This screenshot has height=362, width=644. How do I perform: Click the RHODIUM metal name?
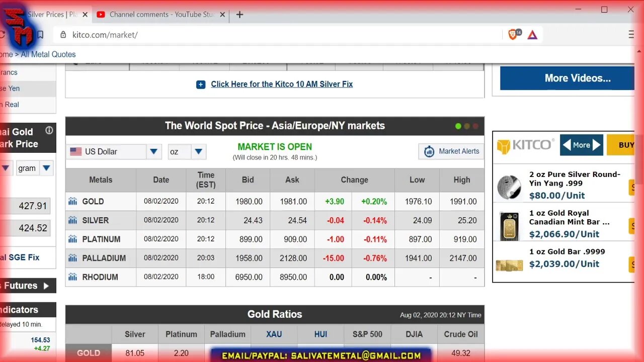point(100,277)
